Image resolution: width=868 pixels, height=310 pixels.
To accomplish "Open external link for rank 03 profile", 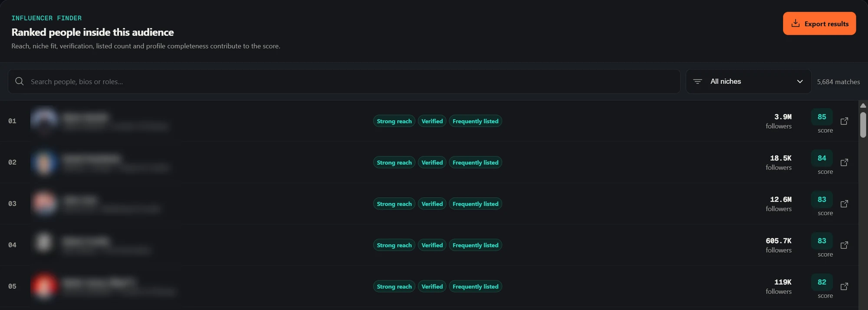I will tap(844, 204).
